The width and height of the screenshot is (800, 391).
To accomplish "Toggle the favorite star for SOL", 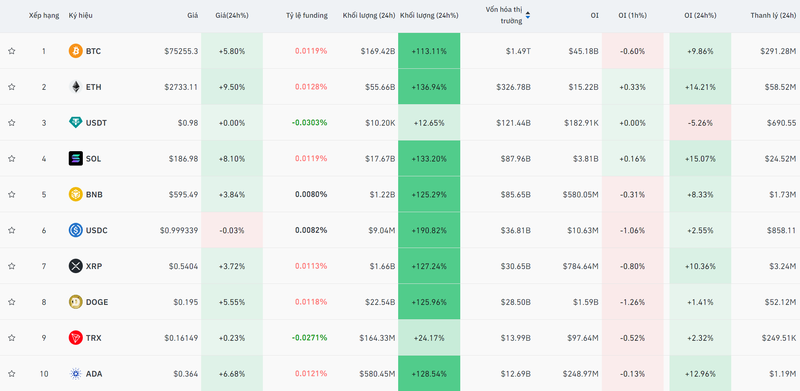I will (12, 158).
